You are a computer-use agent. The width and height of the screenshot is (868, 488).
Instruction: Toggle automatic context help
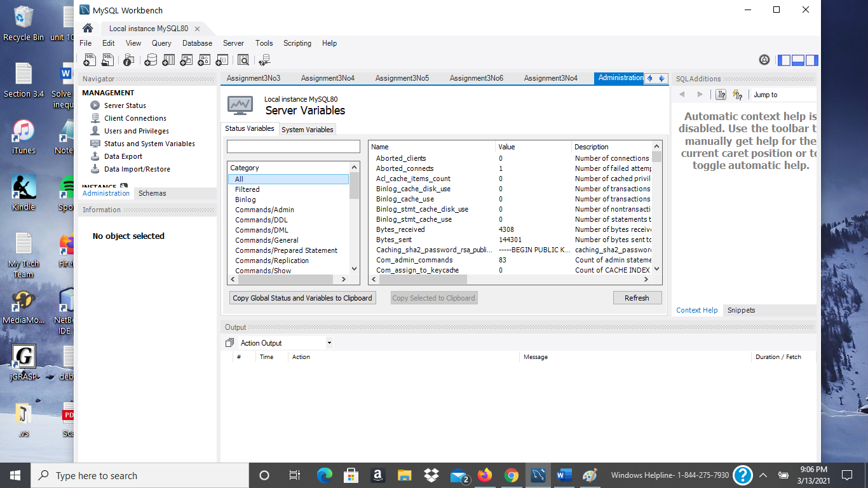(x=737, y=95)
